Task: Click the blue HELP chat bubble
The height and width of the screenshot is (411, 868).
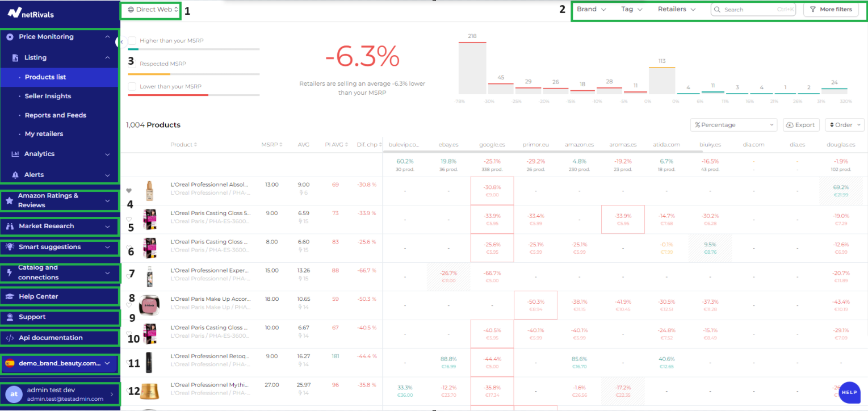Action: tap(849, 392)
